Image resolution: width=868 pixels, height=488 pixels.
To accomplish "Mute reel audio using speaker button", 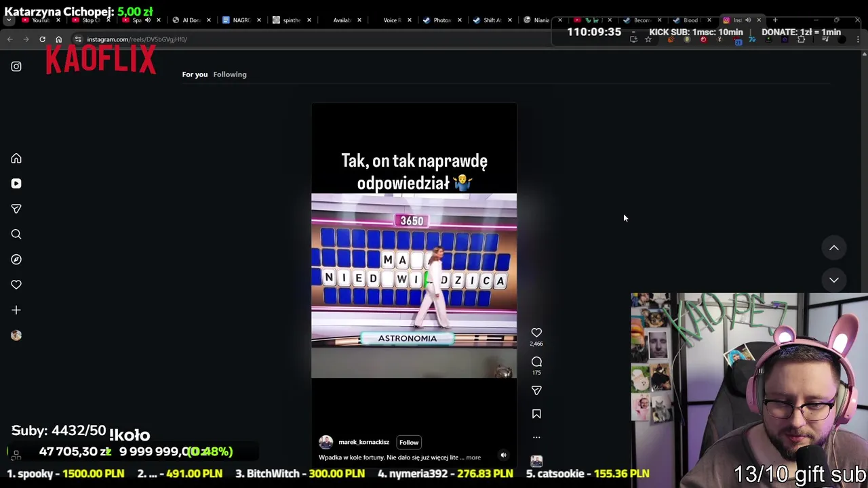I will (x=503, y=455).
